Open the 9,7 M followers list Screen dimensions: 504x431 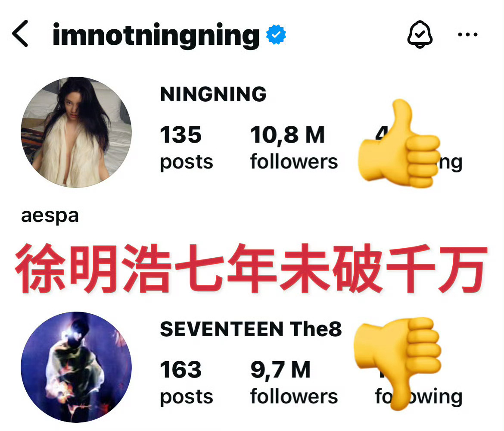tap(294, 382)
